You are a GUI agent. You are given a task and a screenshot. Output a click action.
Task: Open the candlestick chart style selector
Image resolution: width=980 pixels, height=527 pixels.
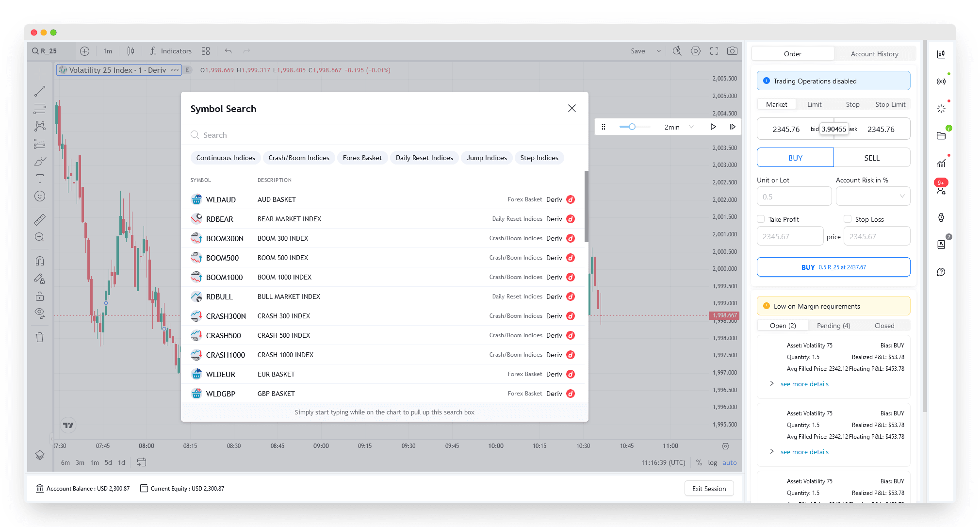point(131,51)
